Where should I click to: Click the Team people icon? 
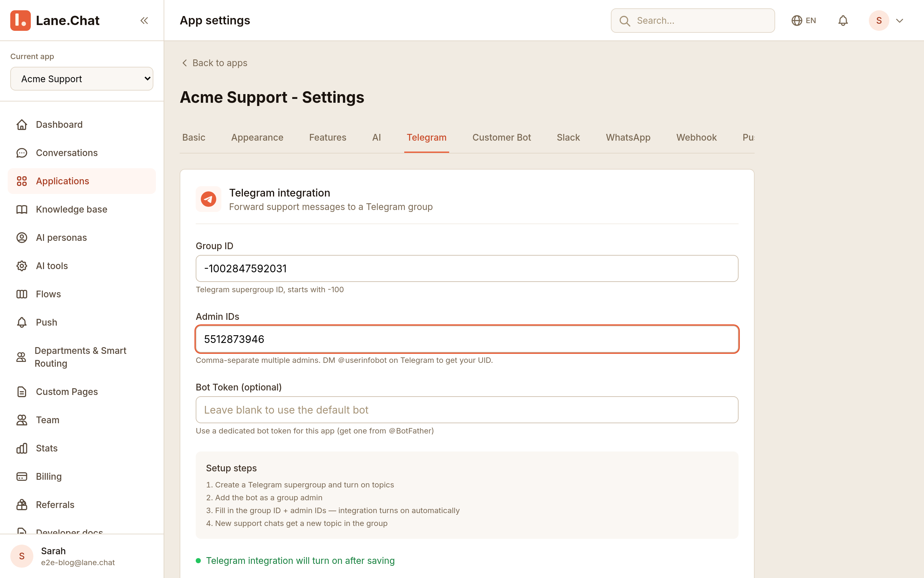point(22,420)
